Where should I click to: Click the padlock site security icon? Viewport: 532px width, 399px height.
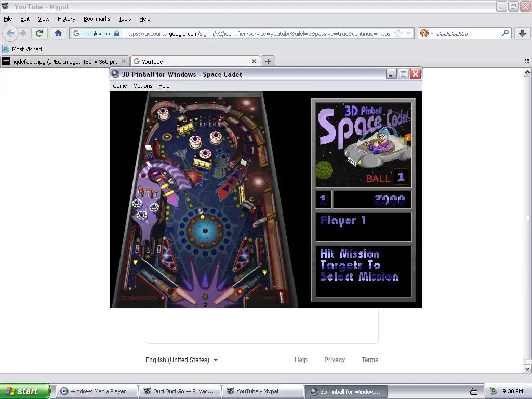tap(117, 33)
